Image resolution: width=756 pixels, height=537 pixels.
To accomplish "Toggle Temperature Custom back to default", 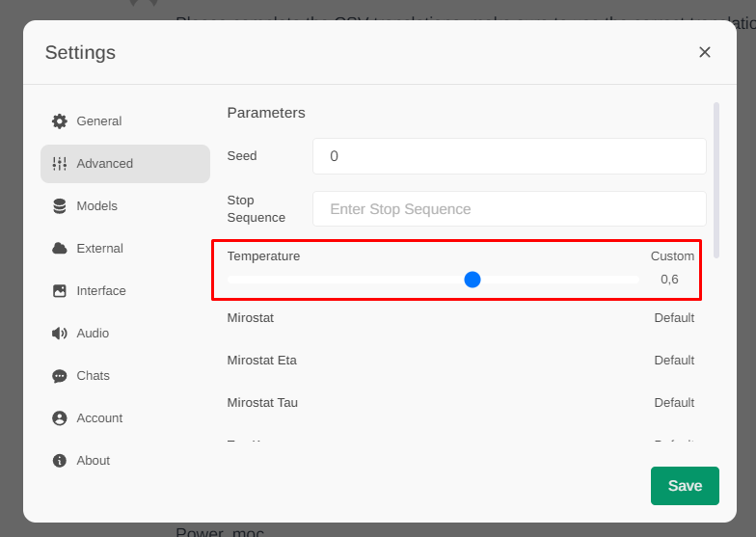I will (x=672, y=256).
